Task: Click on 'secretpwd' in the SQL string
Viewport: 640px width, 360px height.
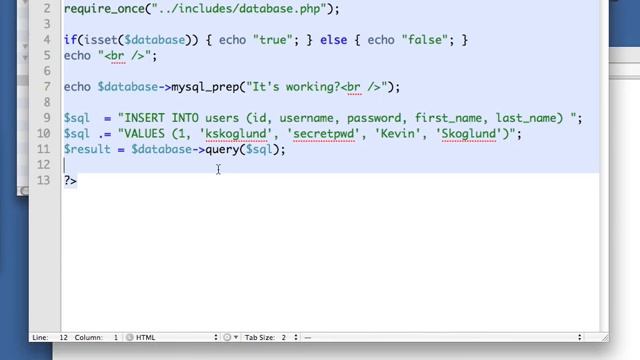Action: coord(324,134)
